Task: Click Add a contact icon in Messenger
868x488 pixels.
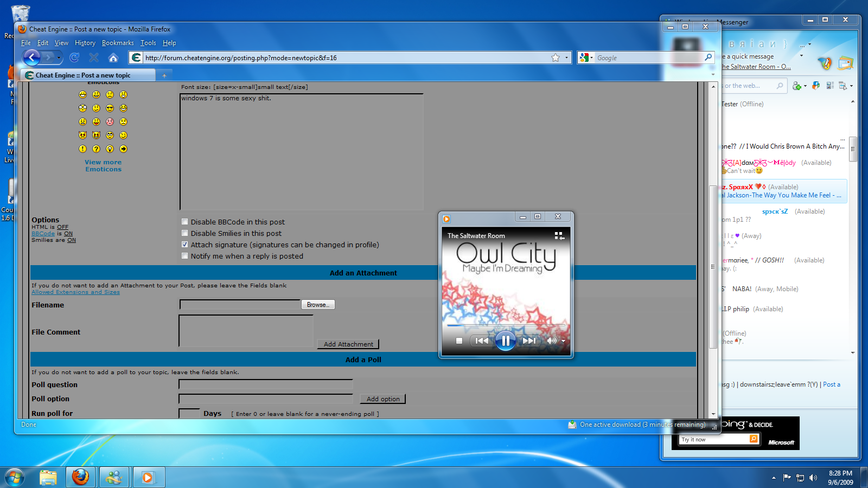Action: click(x=796, y=86)
